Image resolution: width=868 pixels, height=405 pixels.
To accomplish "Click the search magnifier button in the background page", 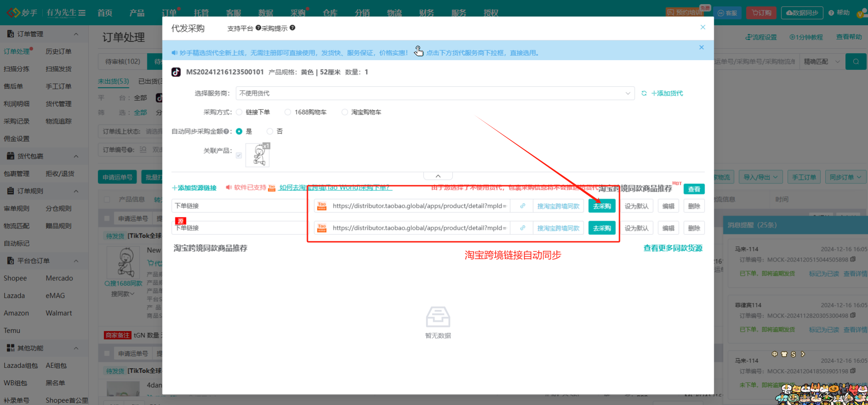I will click(856, 62).
